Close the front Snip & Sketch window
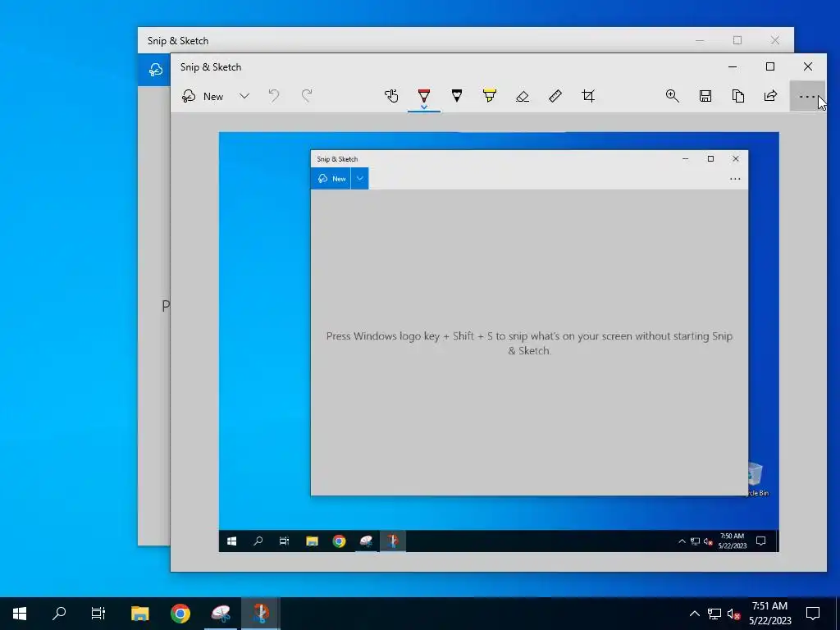Screen dimensions: 840x630 point(808,67)
